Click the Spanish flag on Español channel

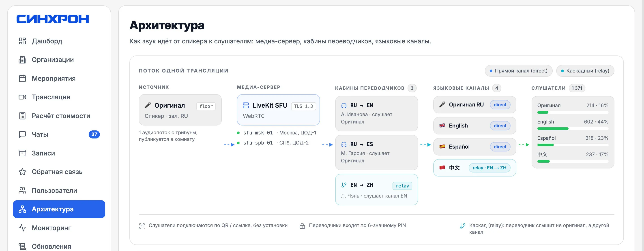point(442,147)
